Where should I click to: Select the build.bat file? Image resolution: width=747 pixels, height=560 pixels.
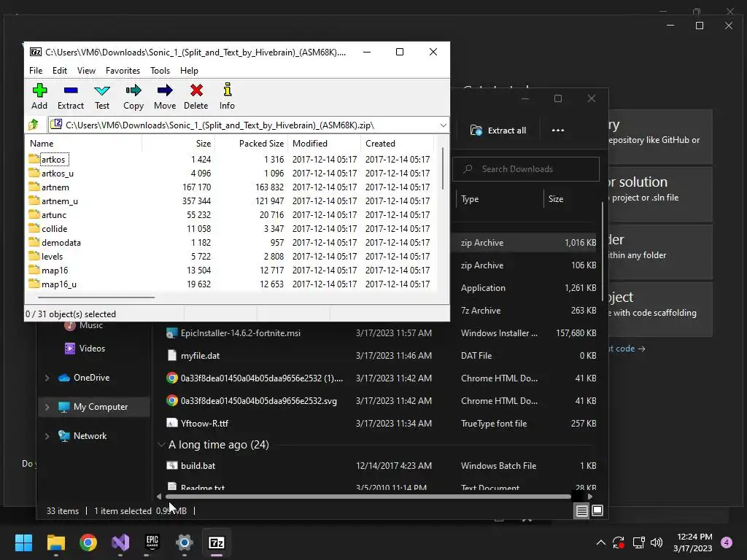191,466
